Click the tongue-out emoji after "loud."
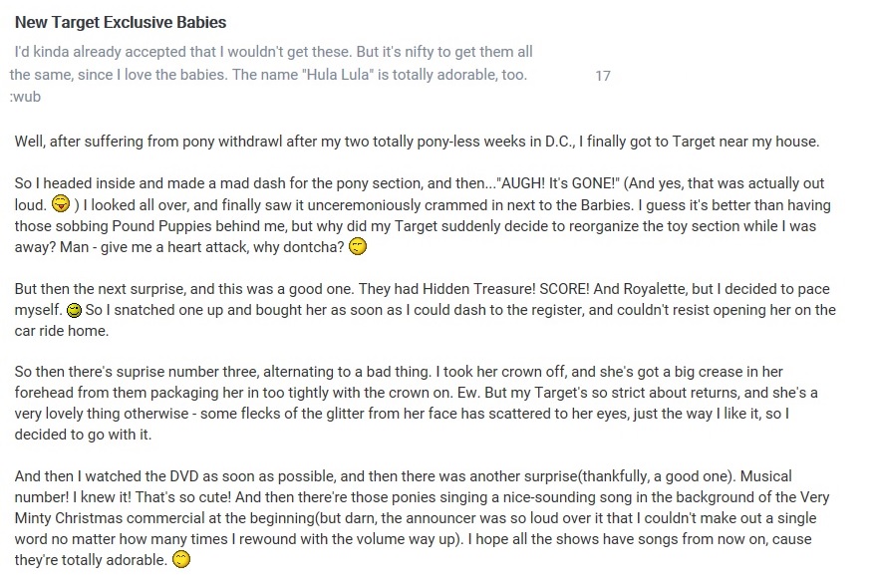This screenshot has width=871, height=588. coord(61,204)
